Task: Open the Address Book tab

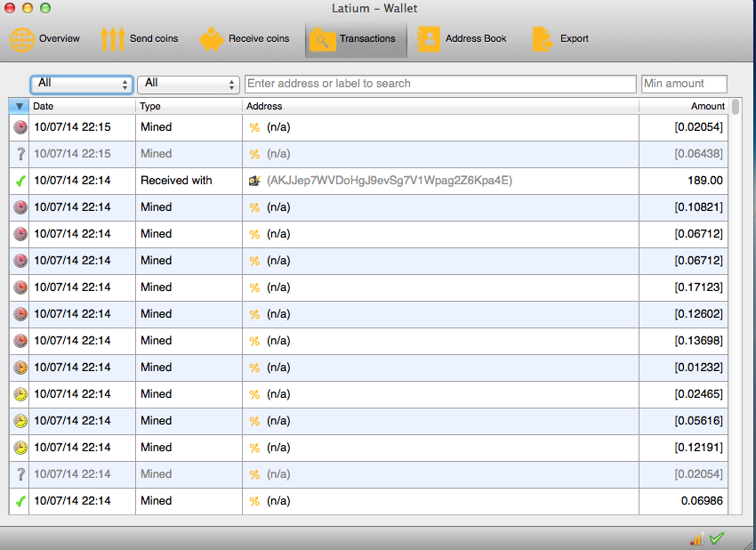Action: [476, 38]
